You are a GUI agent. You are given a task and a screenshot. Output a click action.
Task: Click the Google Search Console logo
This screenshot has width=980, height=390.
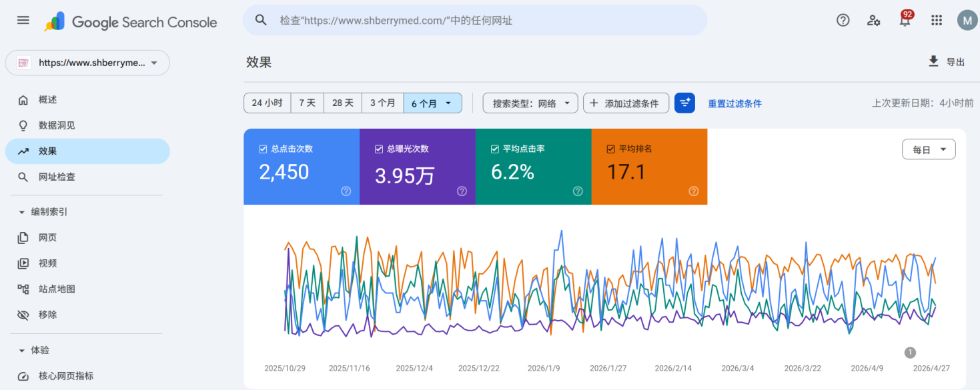(x=131, y=22)
